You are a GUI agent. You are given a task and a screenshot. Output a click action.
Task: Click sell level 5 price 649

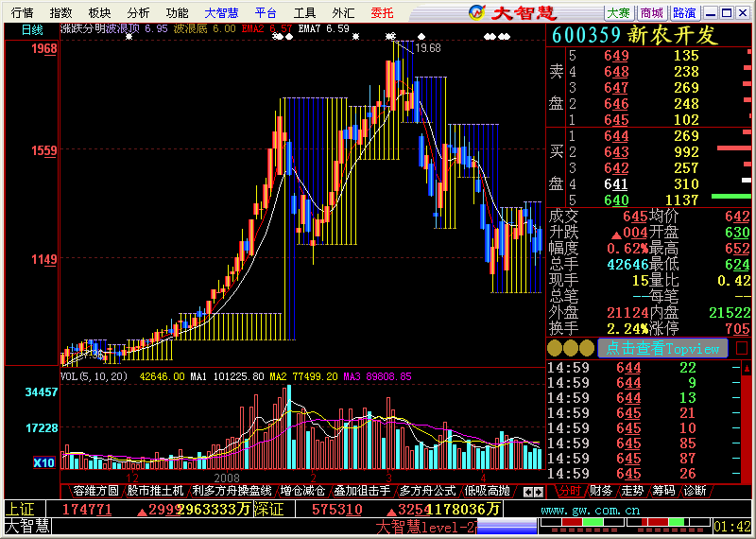click(616, 56)
